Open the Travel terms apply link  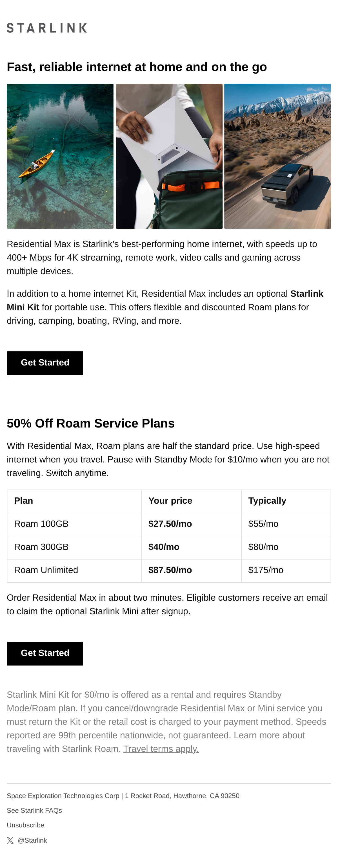coord(161,749)
